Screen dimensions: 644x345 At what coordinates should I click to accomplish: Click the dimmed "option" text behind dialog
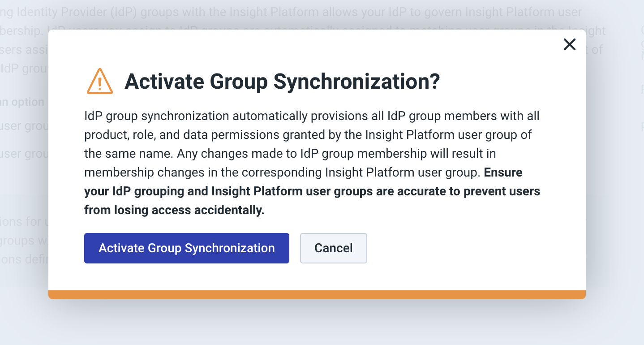pos(28,102)
